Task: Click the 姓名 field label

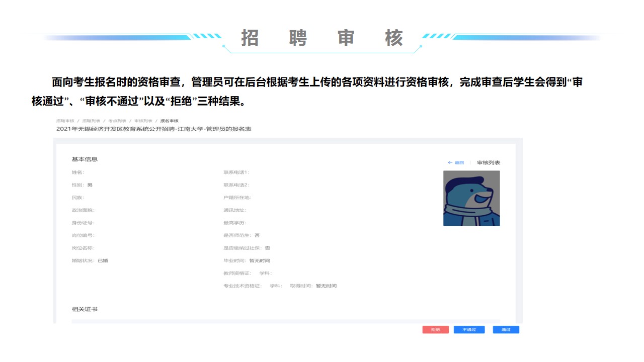Action: coord(77,172)
